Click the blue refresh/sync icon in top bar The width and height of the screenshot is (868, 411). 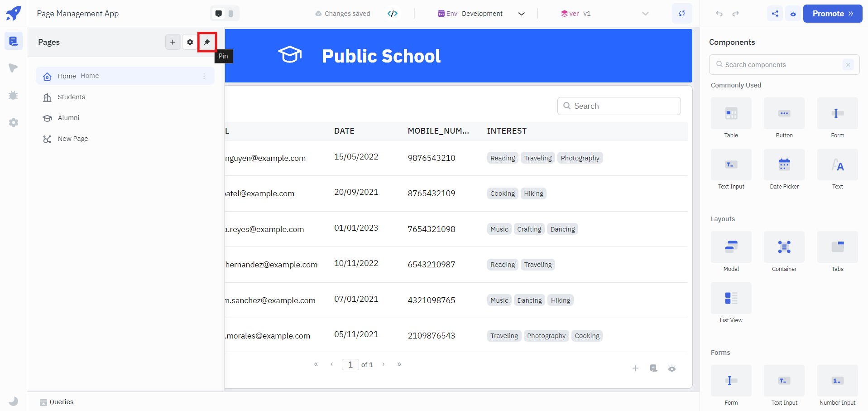(x=682, y=14)
